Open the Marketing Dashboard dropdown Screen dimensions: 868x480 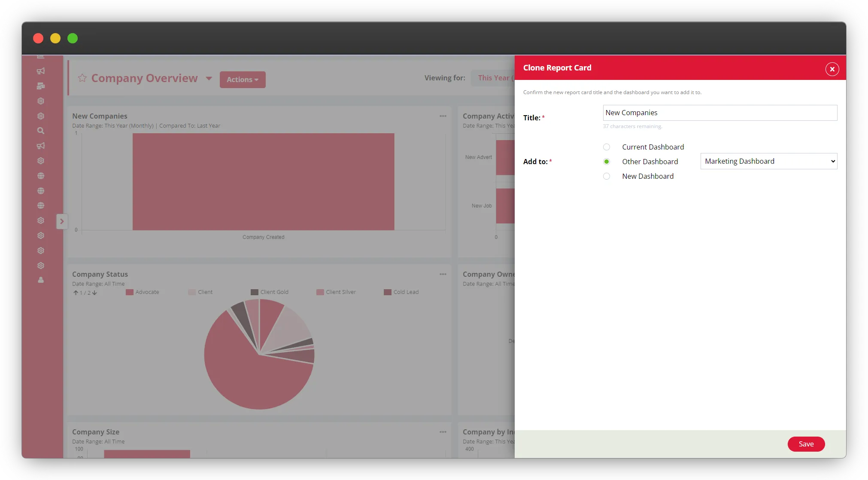pos(768,161)
